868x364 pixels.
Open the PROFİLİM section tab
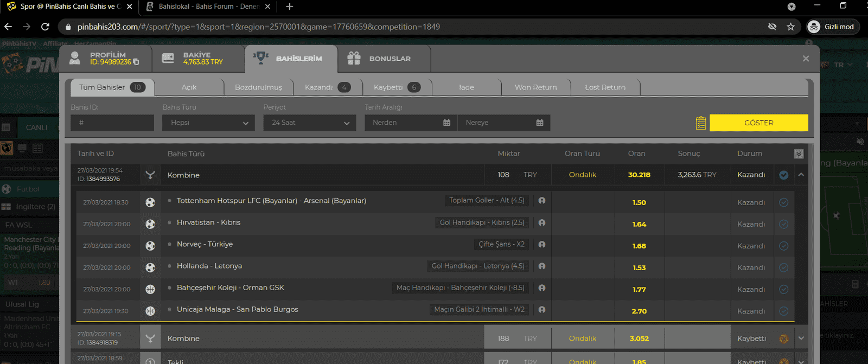click(x=105, y=59)
